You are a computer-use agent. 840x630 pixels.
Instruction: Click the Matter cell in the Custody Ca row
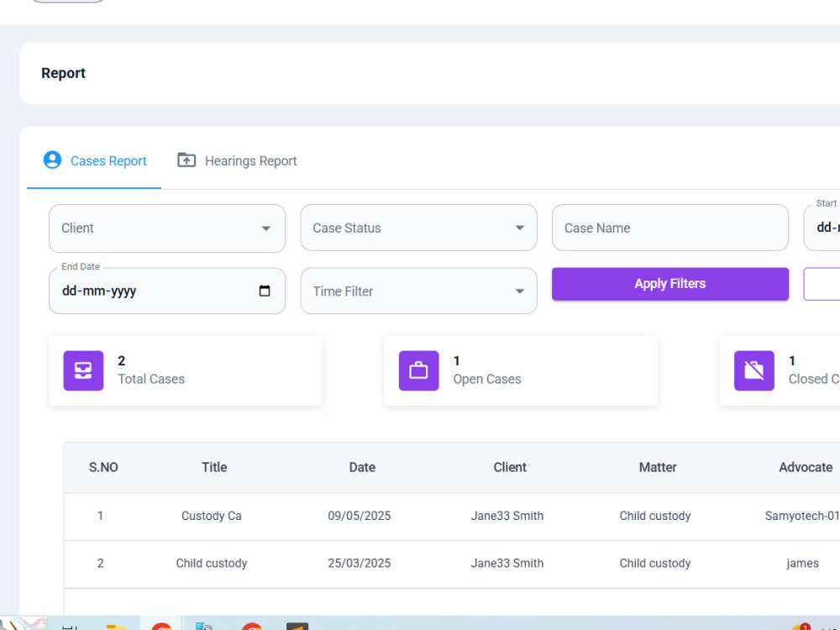pos(655,516)
